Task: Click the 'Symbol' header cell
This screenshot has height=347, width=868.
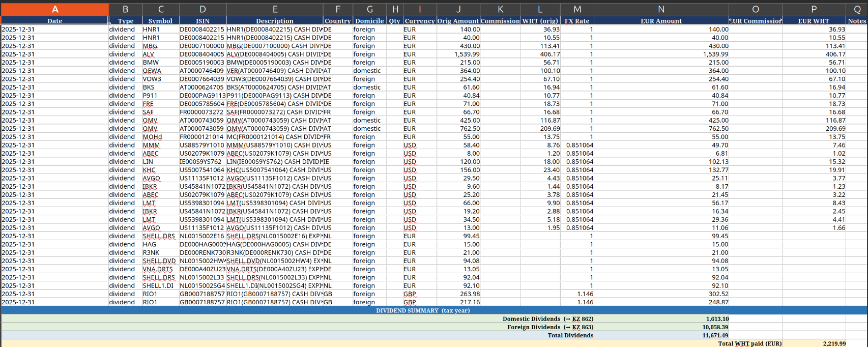Action: point(161,21)
